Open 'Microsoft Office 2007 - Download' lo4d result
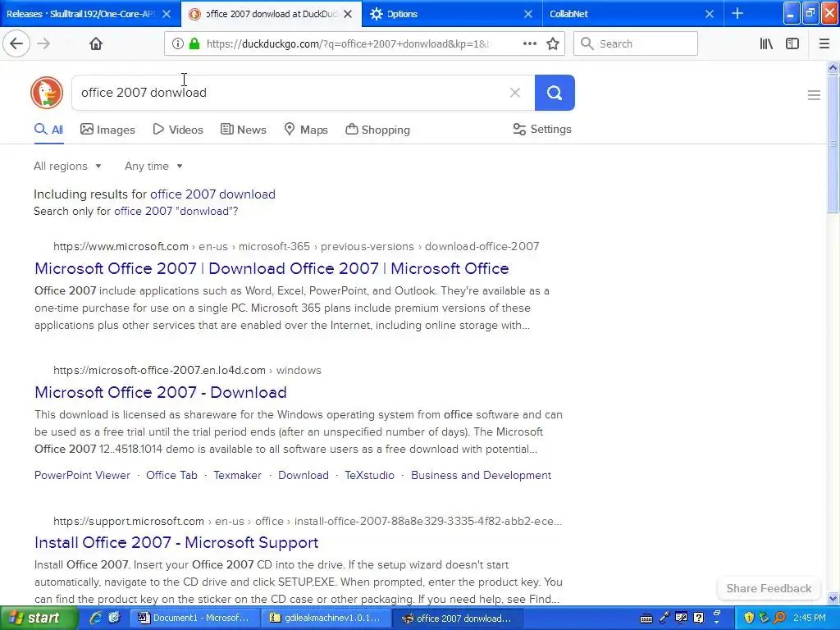840x630 pixels. click(161, 392)
